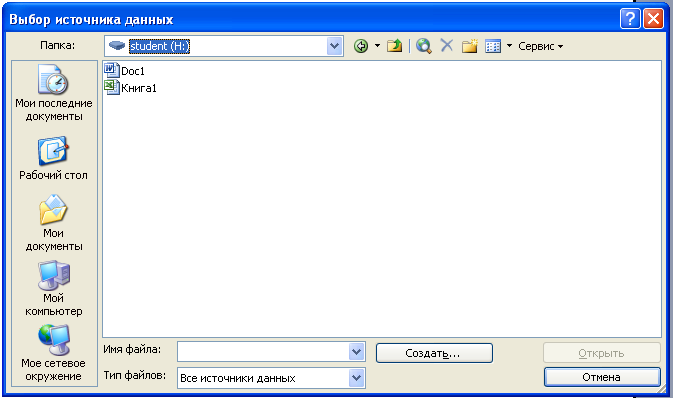The image size is (673, 398).
Task: Click the Отмена button
Action: pyautogui.click(x=601, y=377)
